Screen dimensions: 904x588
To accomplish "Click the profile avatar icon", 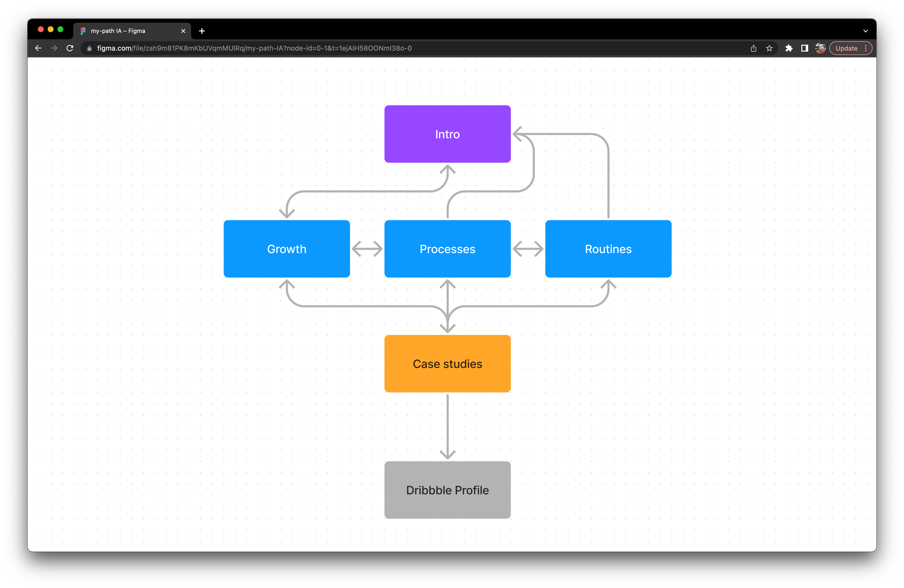I will (820, 48).
